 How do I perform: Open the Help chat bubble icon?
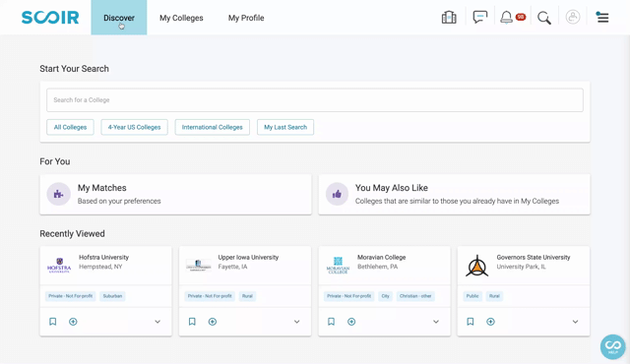click(x=612, y=346)
